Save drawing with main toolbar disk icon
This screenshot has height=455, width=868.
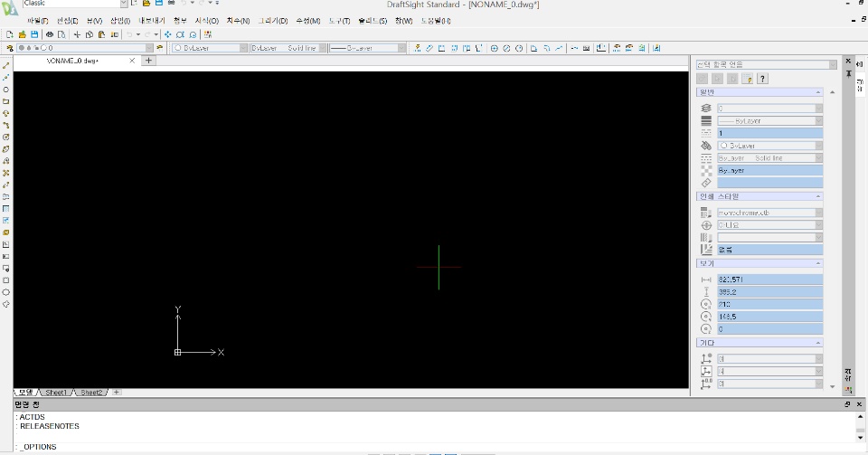click(34, 34)
